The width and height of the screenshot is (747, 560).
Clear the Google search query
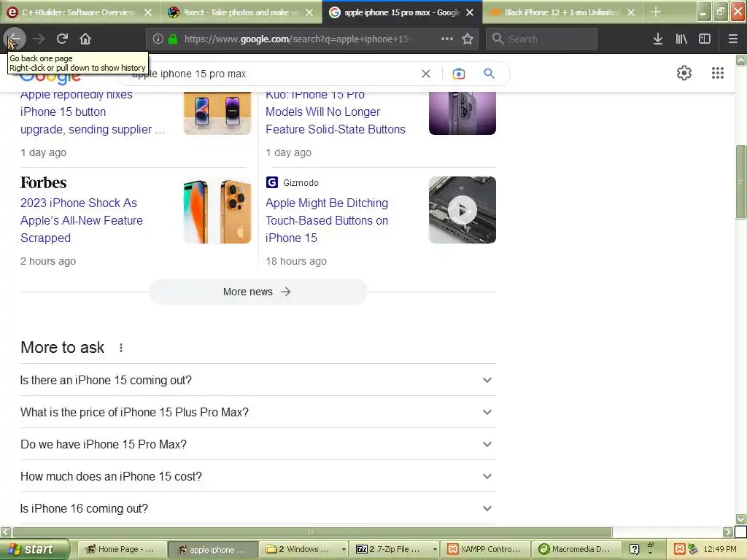[x=426, y=74]
